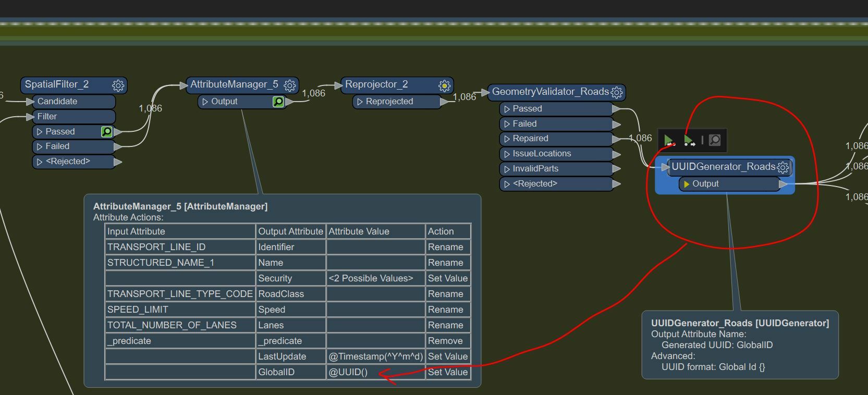
Task: Click UUIDGenerator_Roads input port arrow
Action: pyautogui.click(x=665, y=167)
